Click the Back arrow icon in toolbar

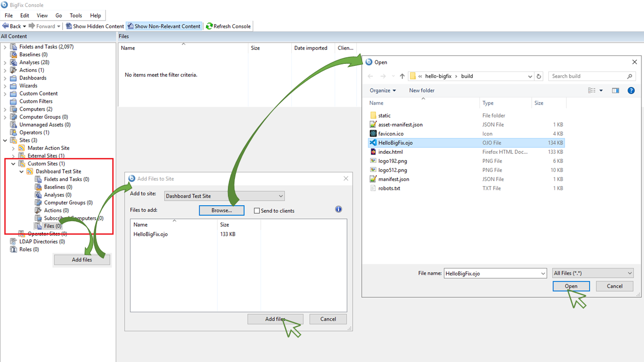click(x=6, y=26)
